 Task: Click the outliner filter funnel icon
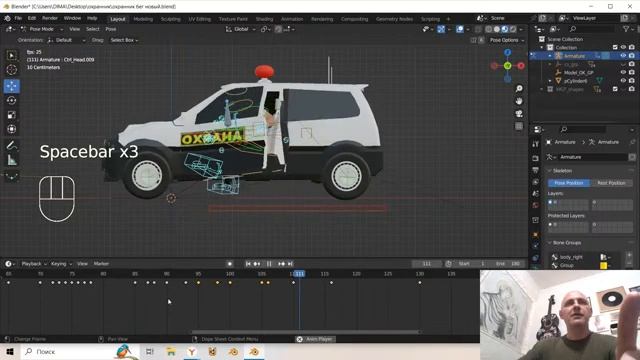(626, 29)
